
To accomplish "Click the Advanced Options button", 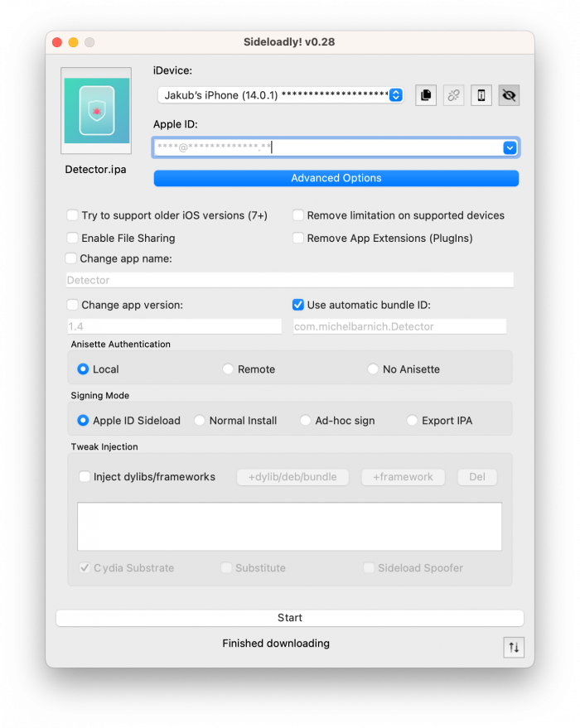I will point(336,178).
